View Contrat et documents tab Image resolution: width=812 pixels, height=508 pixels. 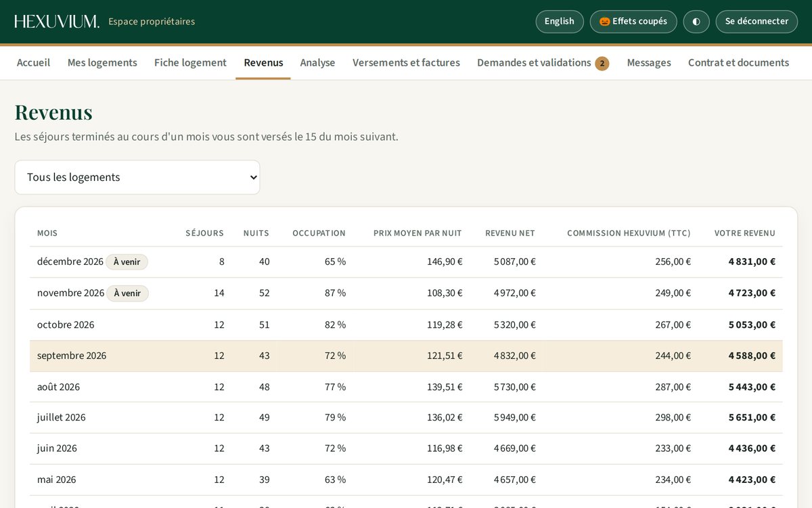[x=738, y=63]
